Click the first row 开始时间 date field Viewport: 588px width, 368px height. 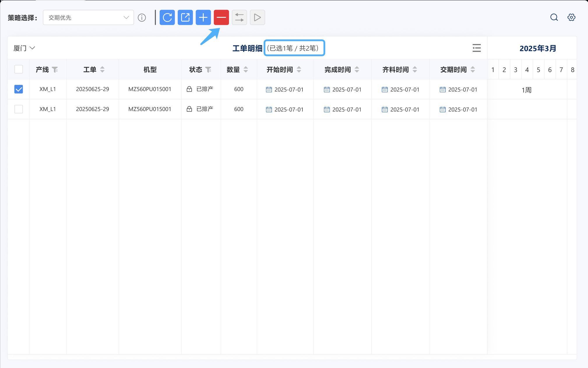point(285,90)
